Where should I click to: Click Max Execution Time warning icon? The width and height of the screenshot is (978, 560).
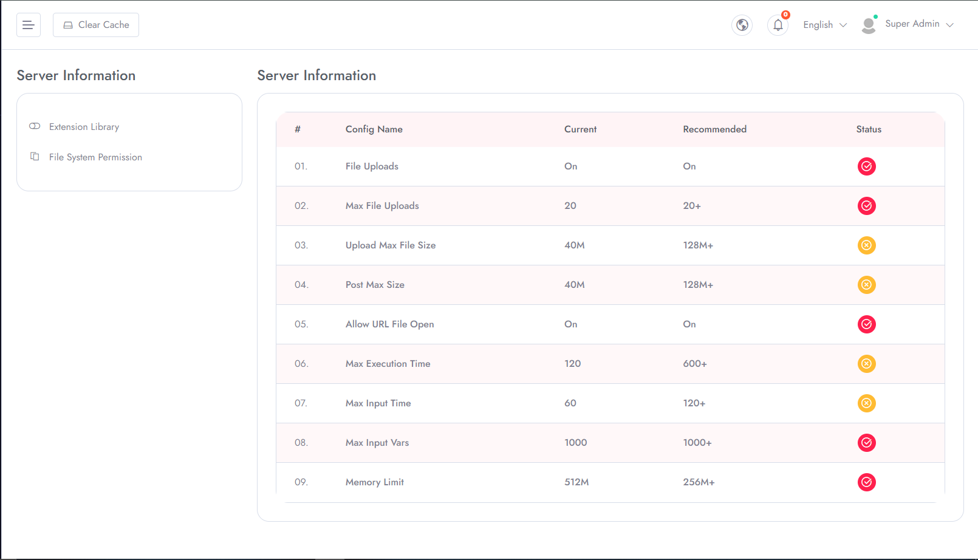tap(866, 364)
